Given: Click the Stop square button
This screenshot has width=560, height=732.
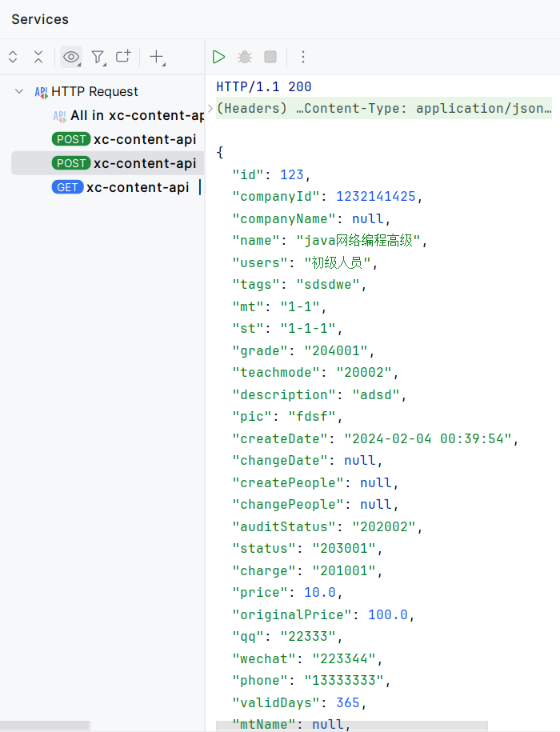Looking at the screenshot, I should click(270, 57).
